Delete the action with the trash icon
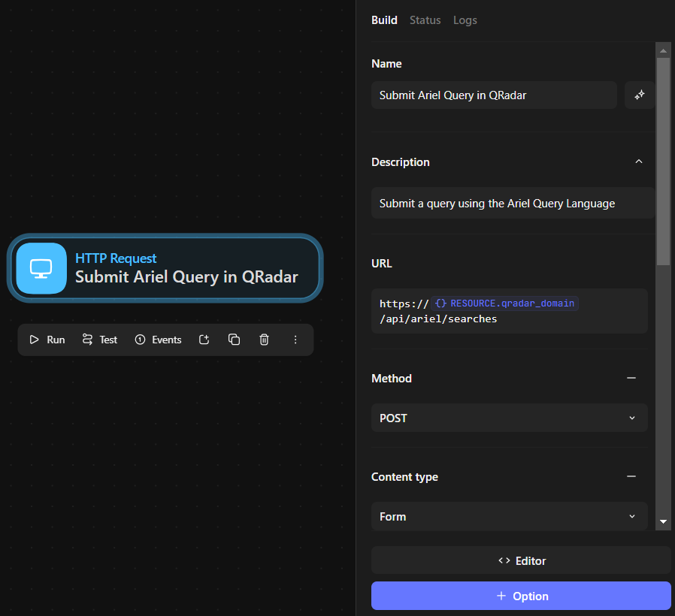 point(265,340)
